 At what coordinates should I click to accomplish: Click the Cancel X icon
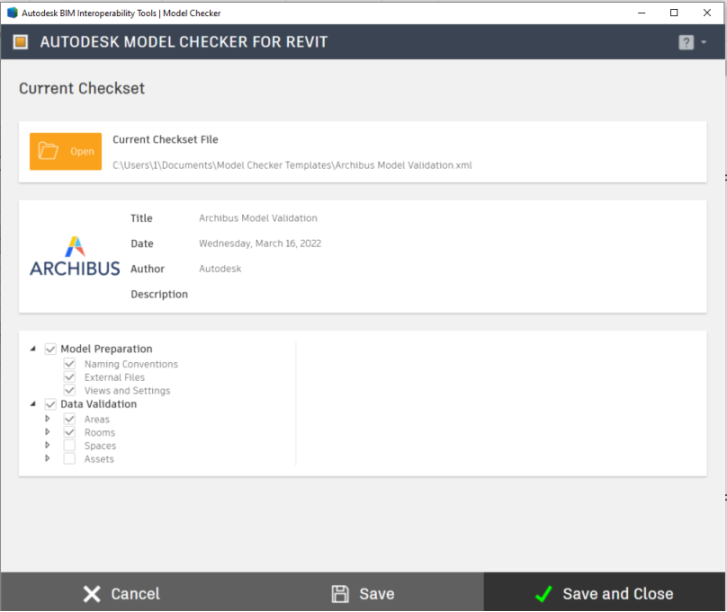(x=92, y=594)
